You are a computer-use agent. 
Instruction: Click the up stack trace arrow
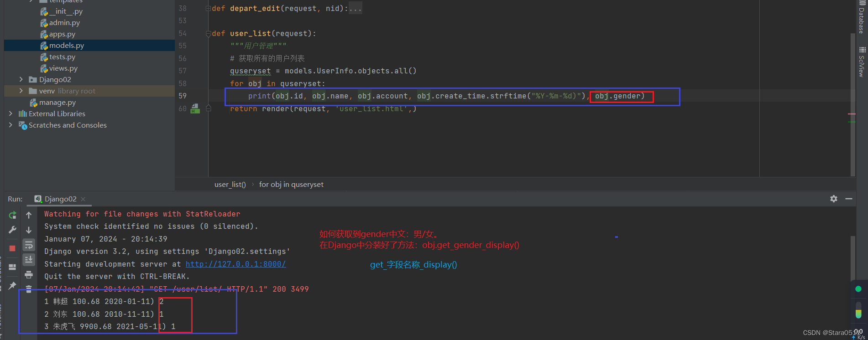coord(29,215)
